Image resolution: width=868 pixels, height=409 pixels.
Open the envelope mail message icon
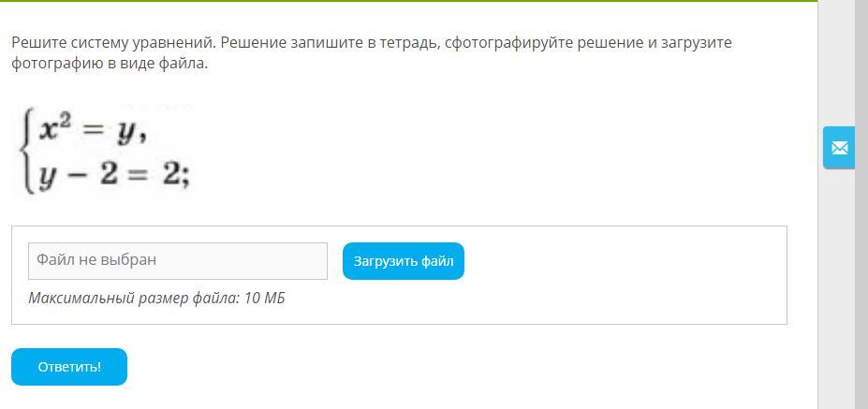tap(839, 148)
